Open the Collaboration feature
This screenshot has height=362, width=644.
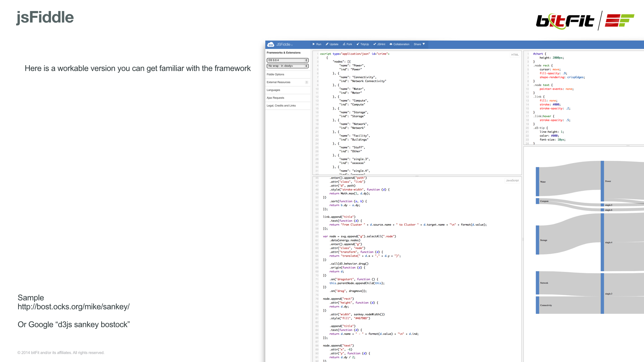[x=399, y=44]
